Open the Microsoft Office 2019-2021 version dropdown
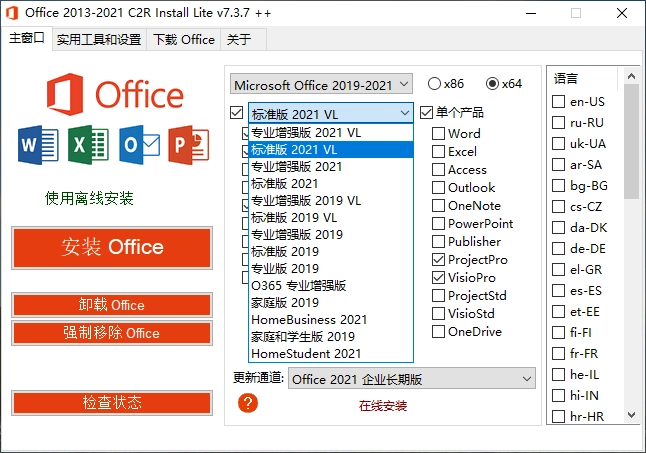This screenshot has width=646, height=453. (x=321, y=84)
